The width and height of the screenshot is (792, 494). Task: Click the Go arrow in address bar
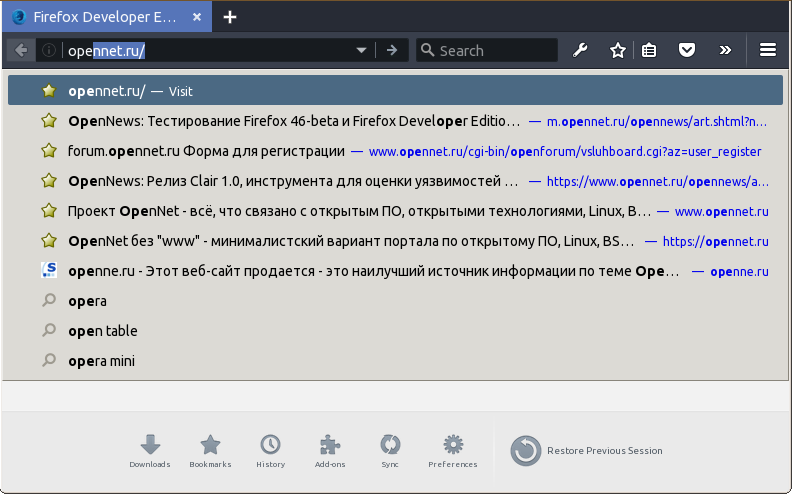tap(392, 51)
